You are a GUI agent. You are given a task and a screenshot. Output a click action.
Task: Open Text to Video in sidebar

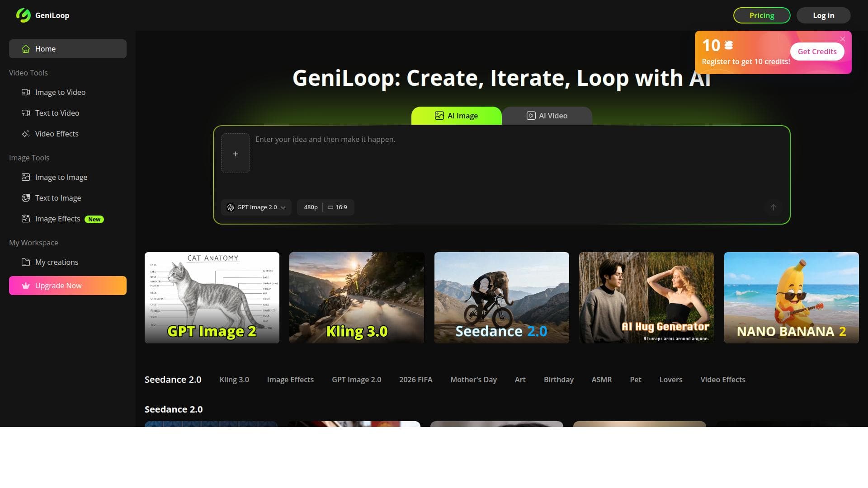(68, 113)
